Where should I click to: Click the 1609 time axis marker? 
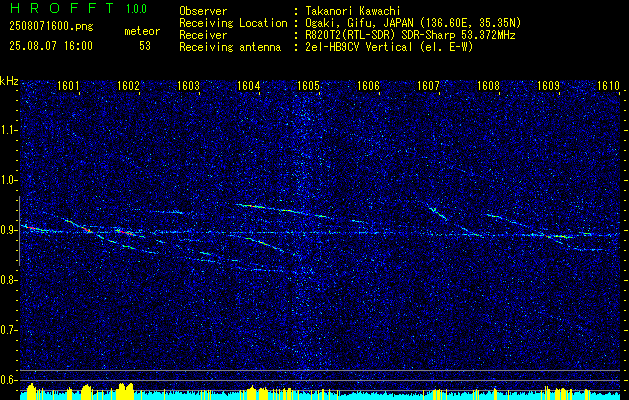548,86
